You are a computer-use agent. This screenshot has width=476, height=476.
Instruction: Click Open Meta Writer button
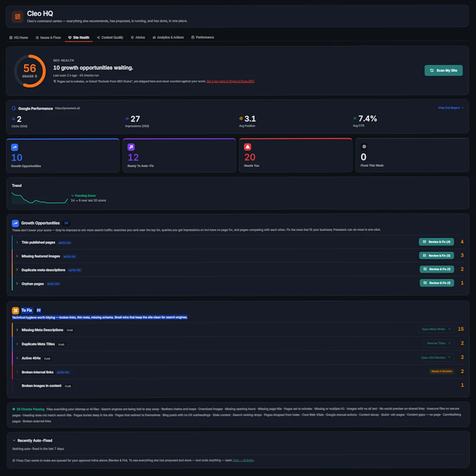(x=436, y=329)
